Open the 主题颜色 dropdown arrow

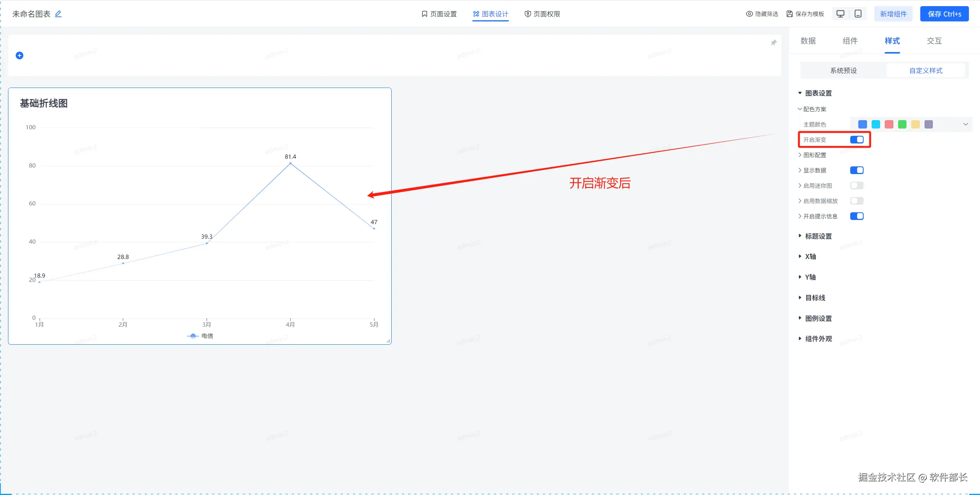click(965, 124)
